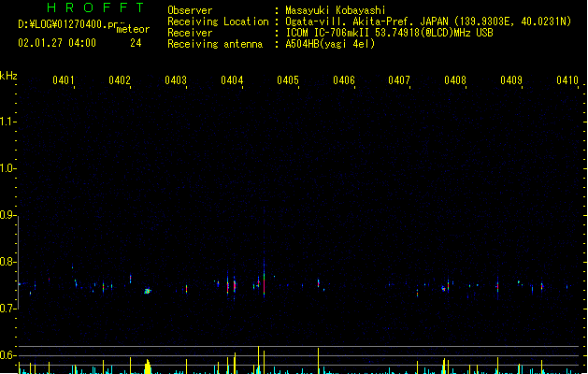Click the Observer label
Viewport: 588px width, 374px height.
point(190,10)
